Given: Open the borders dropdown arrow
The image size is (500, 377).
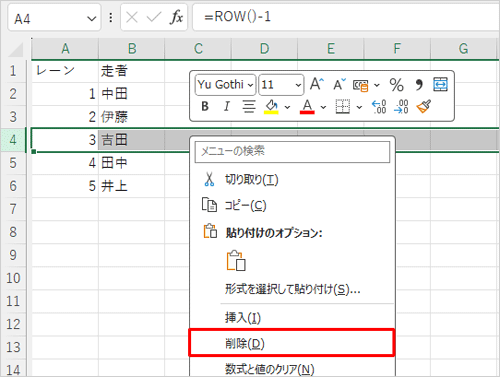Looking at the screenshot, I should click(x=359, y=107).
